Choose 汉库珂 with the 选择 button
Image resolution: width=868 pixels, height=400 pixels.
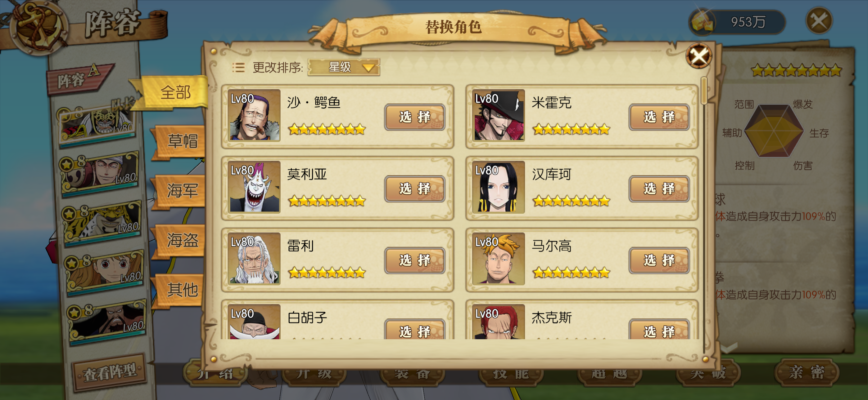659,189
